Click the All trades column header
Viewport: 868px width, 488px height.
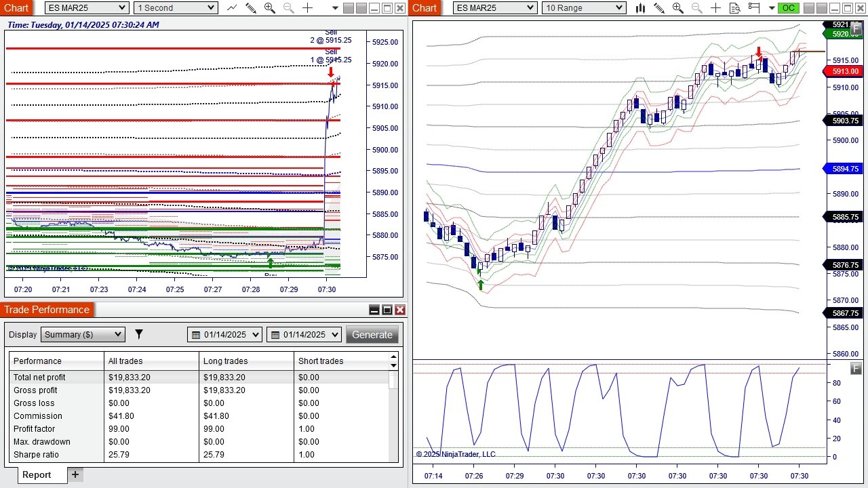pos(152,361)
